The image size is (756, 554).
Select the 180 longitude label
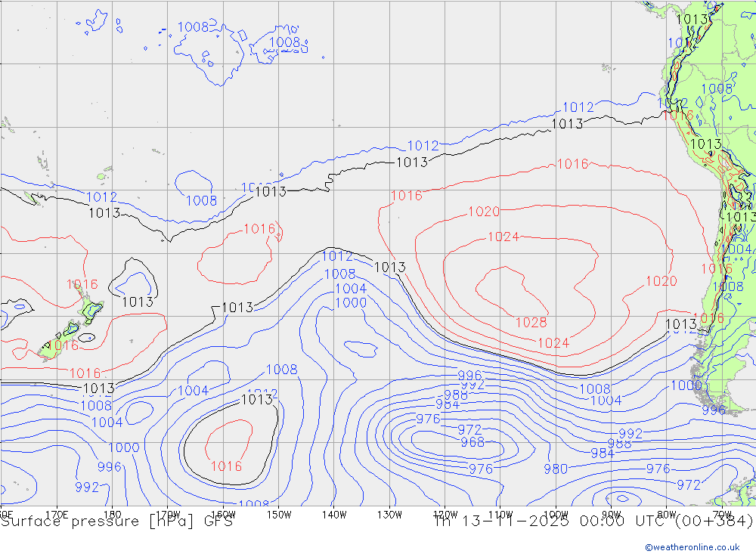tap(113, 515)
